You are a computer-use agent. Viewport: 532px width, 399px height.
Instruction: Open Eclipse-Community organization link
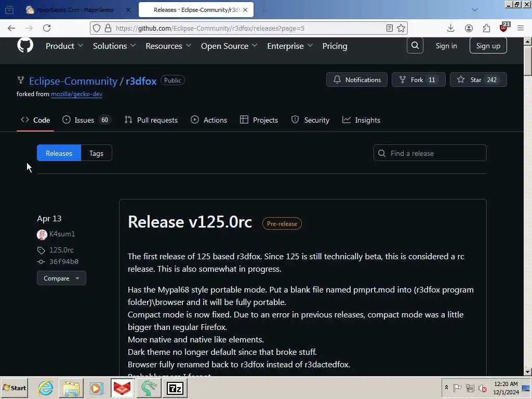click(73, 81)
